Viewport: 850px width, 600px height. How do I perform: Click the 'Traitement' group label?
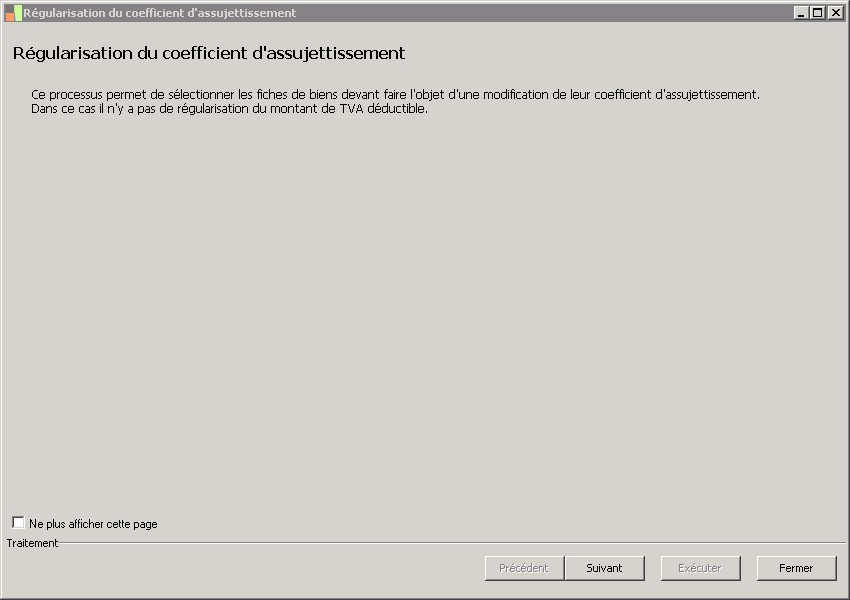click(32, 543)
